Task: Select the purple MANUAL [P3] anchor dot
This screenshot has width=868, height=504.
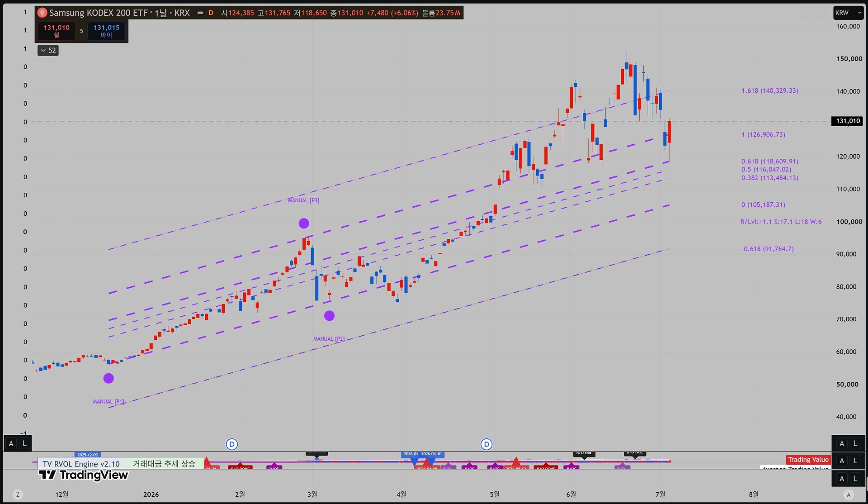Action: pos(304,223)
